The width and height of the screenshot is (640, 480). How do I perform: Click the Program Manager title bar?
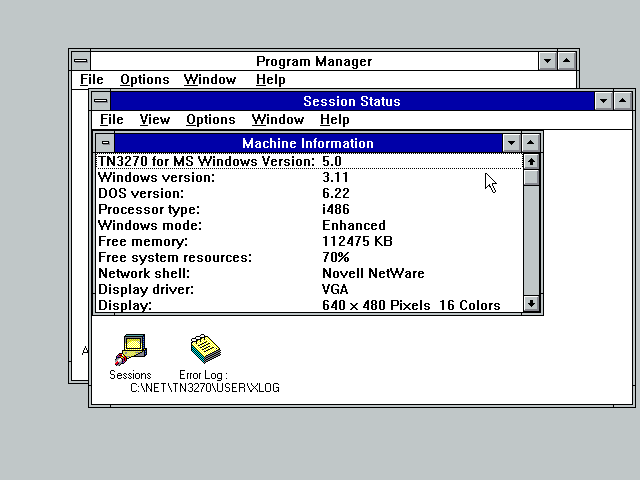(314, 61)
